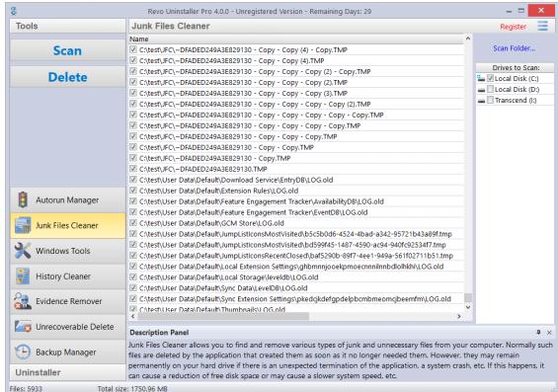Image resolution: width=558 pixels, height=392 pixels.
Task: Click file list scroll down arrow
Action: click(x=468, y=307)
